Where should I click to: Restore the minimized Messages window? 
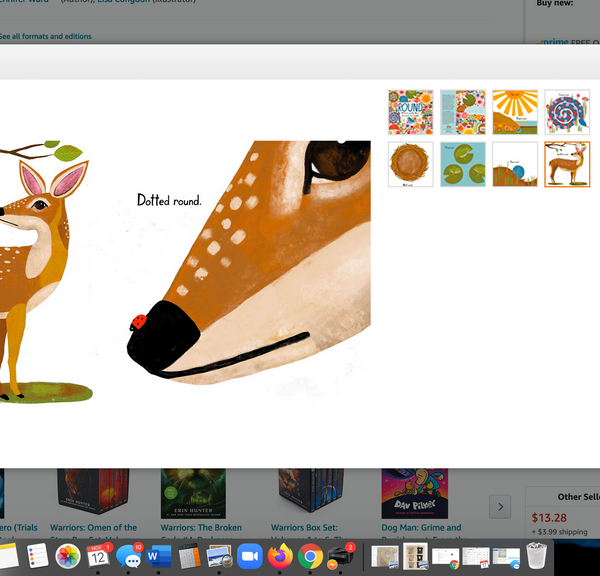506,558
